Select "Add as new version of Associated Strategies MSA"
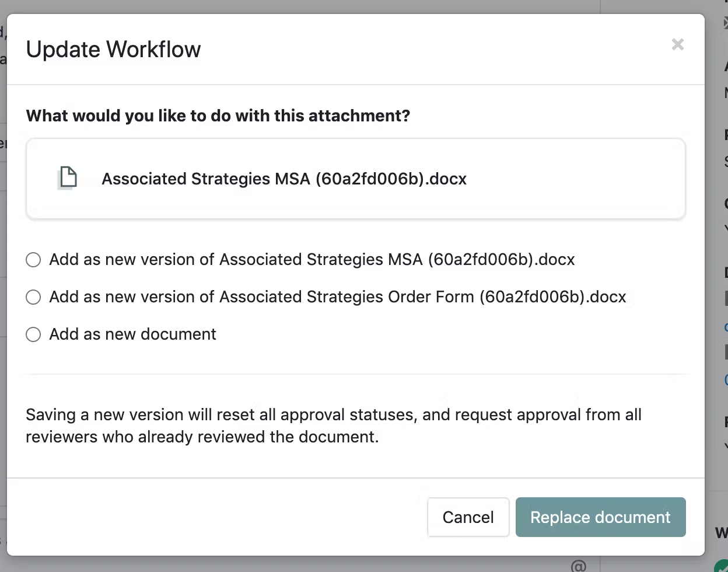 pyautogui.click(x=33, y=260)
